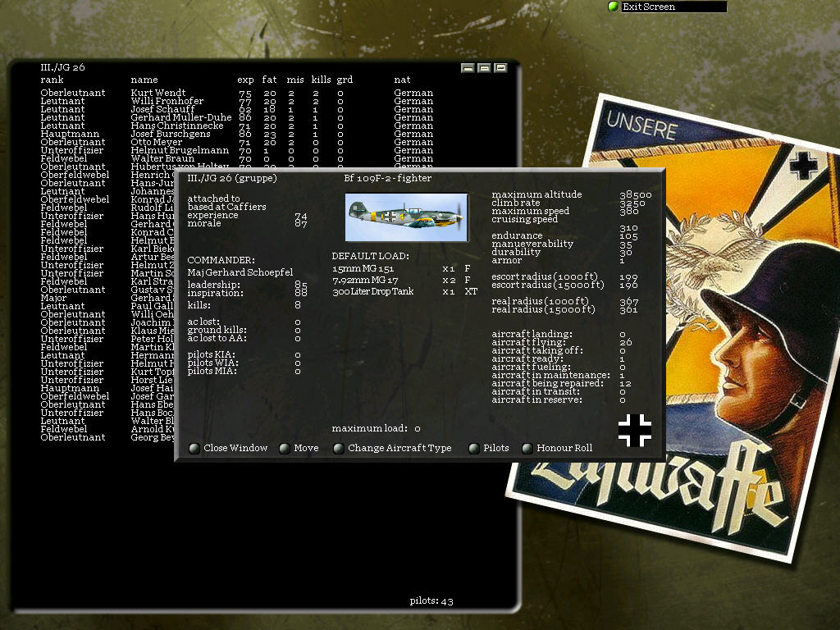This screenshot has height=630, width=840.
Task: Click the 'leadership:' commander stat
Action: (x=214, y=285)
